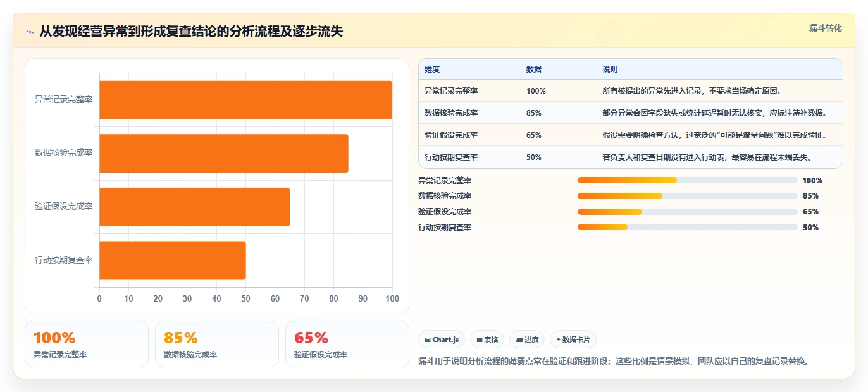Viewport: 868px width, 392px height.
Task: Click the lightning icon before the title
Action: click(30, 32)
